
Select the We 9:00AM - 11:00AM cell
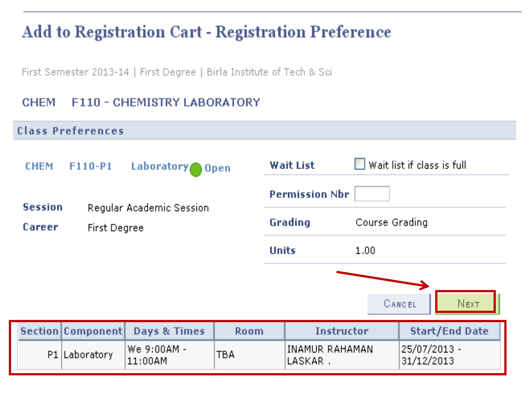pyautogui.click(x=157, y=355)
